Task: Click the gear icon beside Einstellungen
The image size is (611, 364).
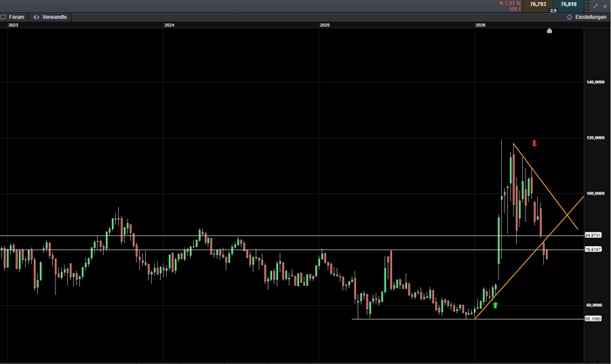Action: [570, 17]
